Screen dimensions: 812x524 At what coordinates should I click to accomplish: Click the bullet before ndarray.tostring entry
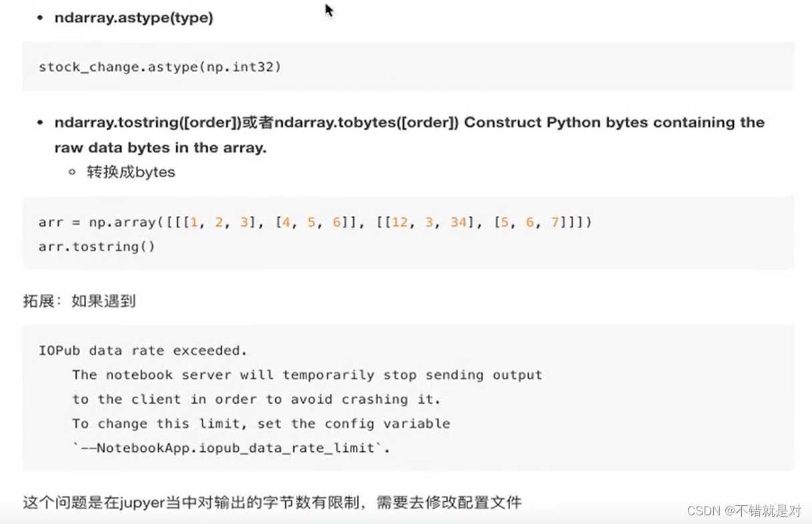click(x=40, y=122)
